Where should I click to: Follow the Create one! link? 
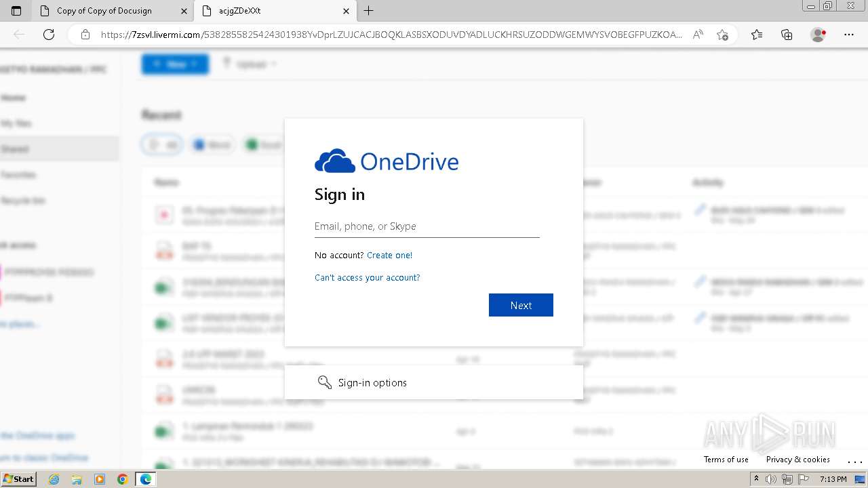(389, 256)
